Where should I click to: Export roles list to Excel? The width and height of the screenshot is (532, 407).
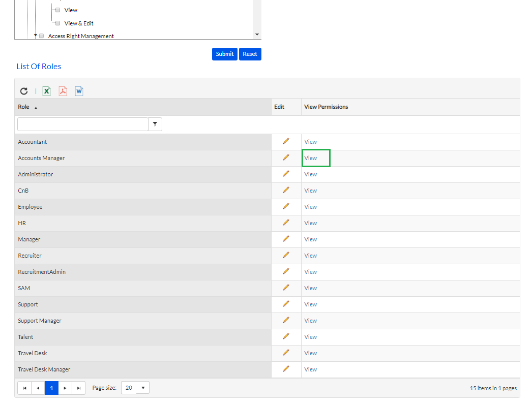click(46, 91)
